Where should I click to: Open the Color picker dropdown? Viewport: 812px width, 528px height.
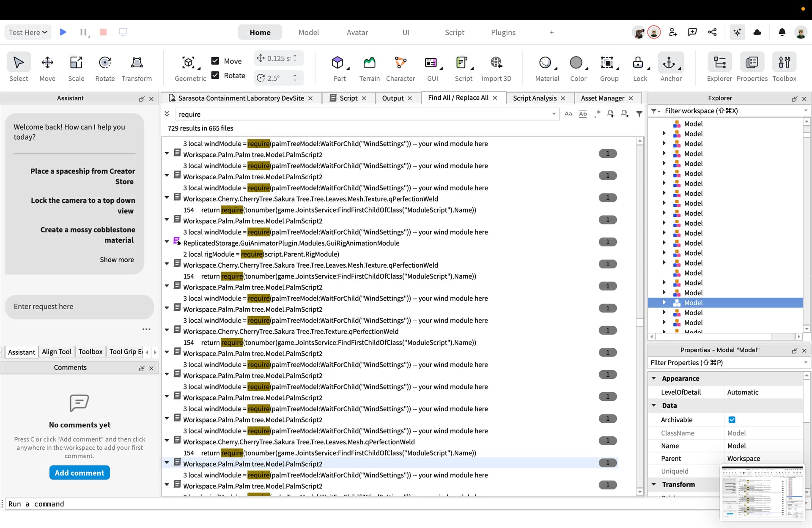(x=587, y=68)
